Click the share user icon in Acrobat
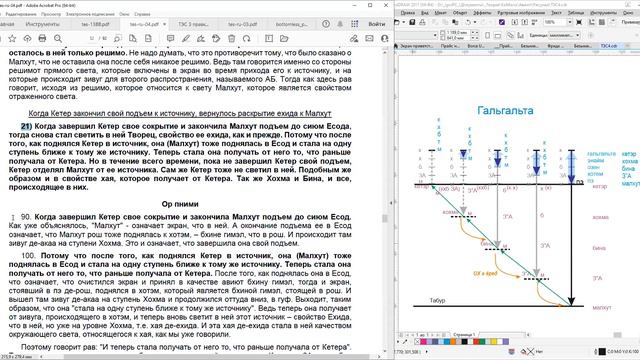This screenshot has width=640, height=360. coord(384,38)
